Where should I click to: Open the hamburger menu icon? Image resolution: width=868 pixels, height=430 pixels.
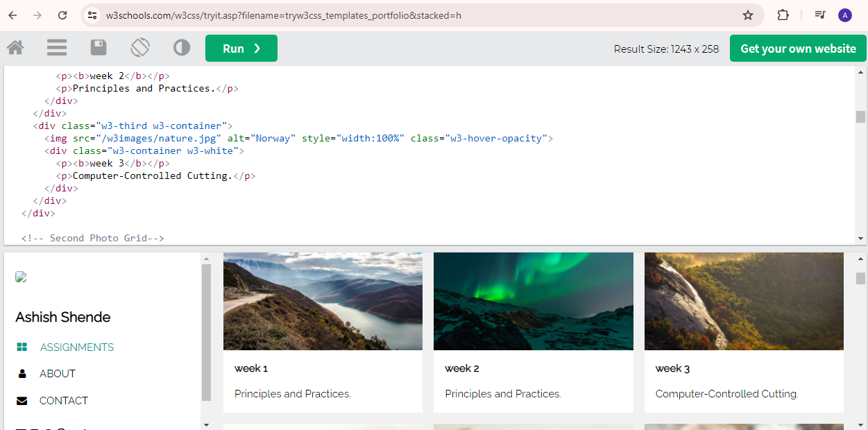pyautogui.click(x=57, y=48)
